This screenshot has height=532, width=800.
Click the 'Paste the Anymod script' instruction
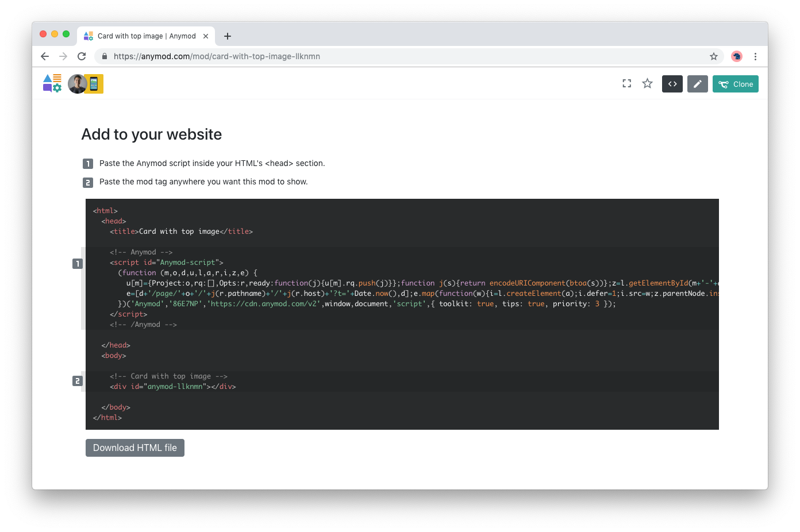tap(212, 163)
